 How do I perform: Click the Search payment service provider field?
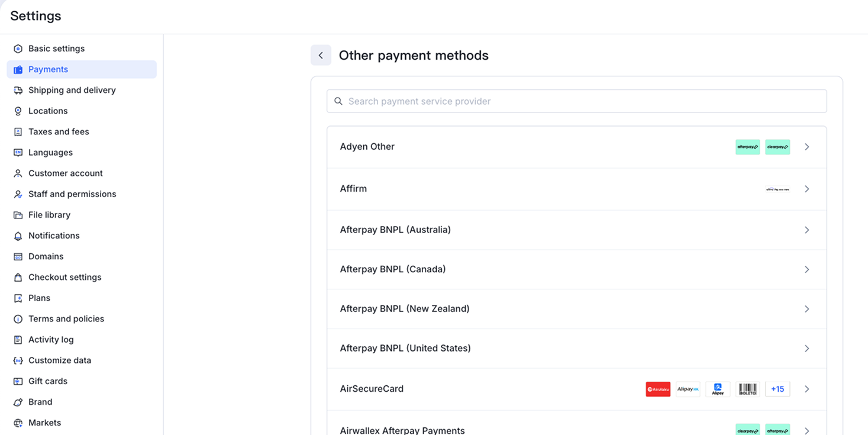[576, 101]
